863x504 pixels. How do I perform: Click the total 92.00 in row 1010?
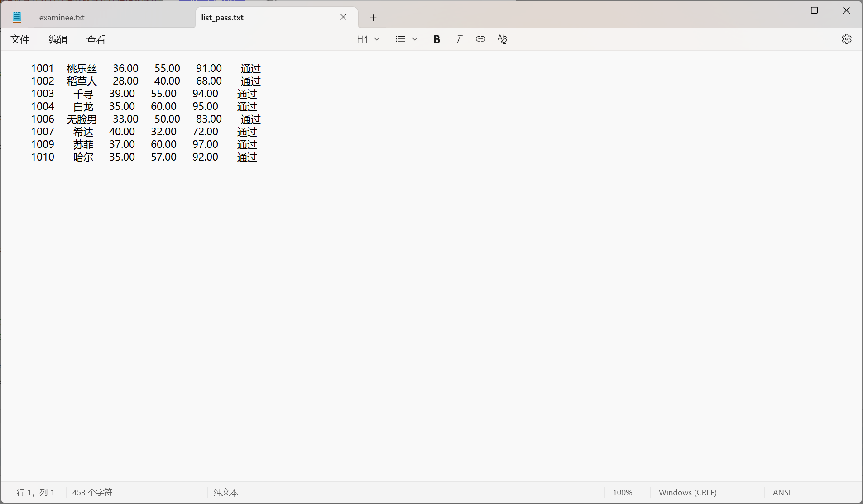pos(205,157)
